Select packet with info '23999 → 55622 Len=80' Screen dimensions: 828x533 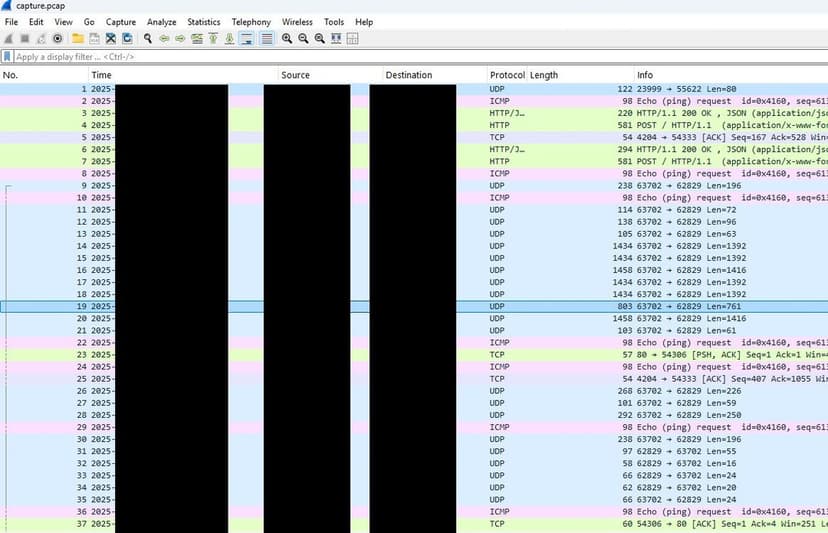pyautogui.click(x=414, y=89)
